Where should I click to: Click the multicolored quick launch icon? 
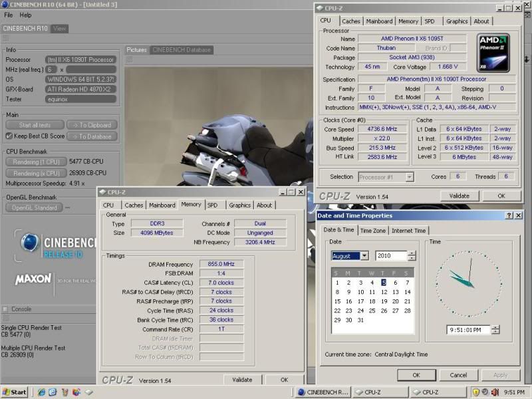pyautogui.click(x=76, y=392)
